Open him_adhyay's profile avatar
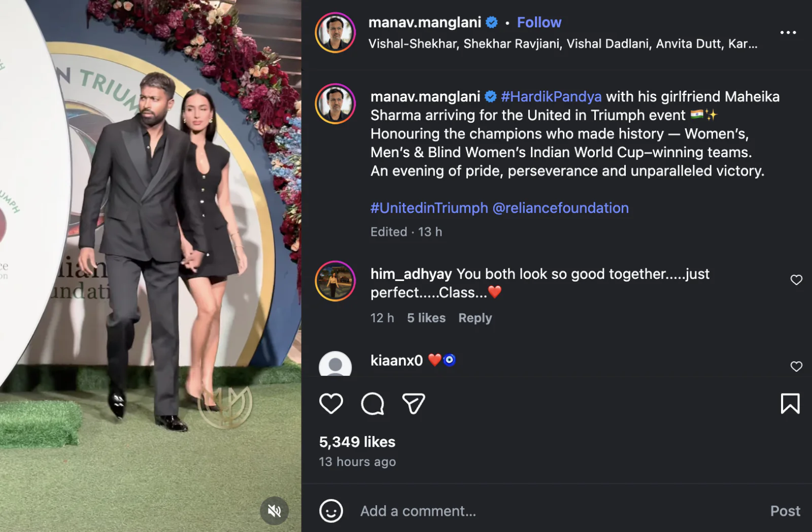Viewport: 812px width, 532px height. 334,281
